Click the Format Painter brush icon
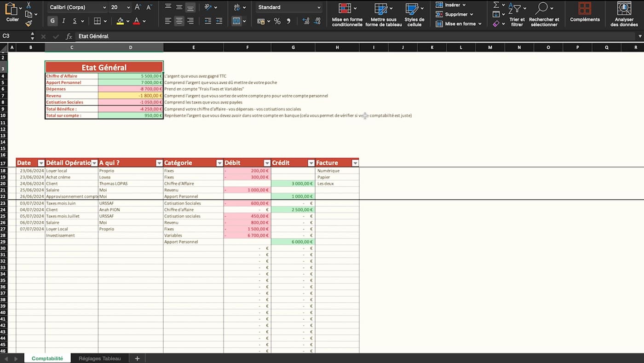644x363 pixels. (29, 23)
